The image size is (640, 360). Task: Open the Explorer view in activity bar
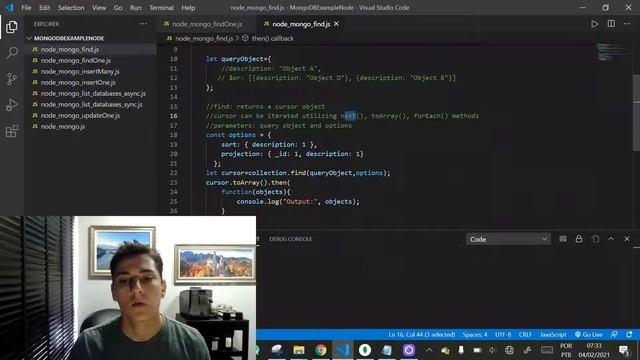coord(12,27)
